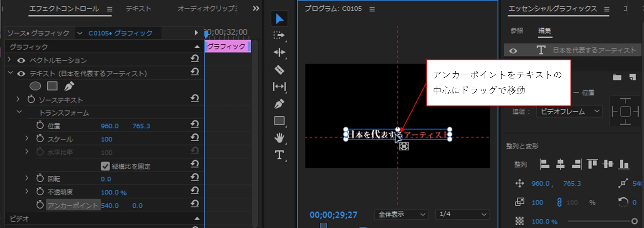Viewport: 644px width, 228px height.
Task: Select the Razor tool
Action: pyautogui.click(x=279, y=70)
